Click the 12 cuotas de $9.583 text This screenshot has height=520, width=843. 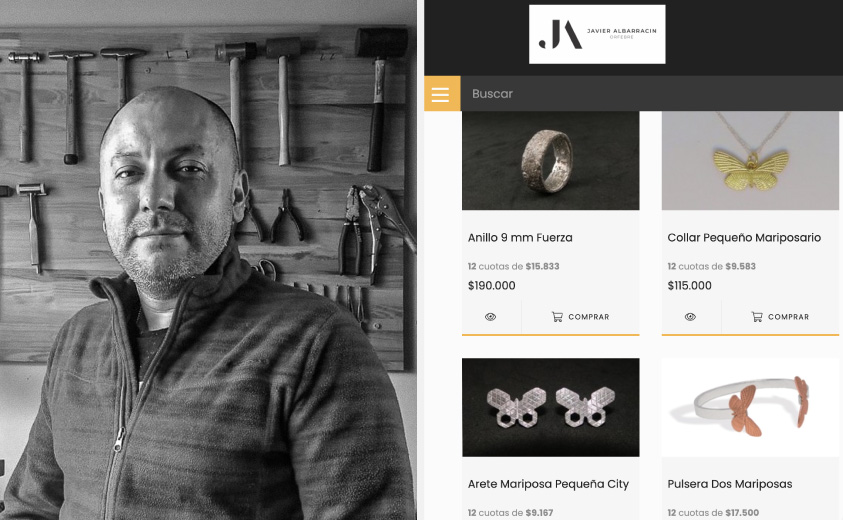711,266
